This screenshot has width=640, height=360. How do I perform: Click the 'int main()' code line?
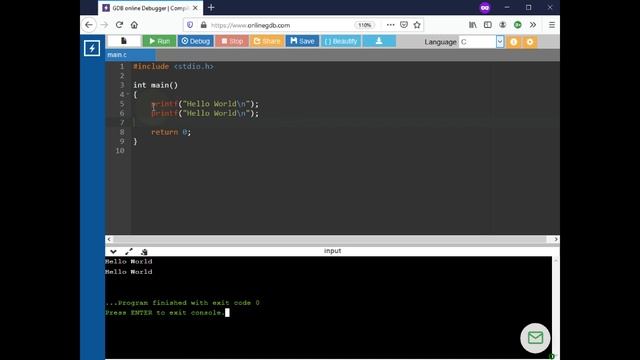(156, 85)
